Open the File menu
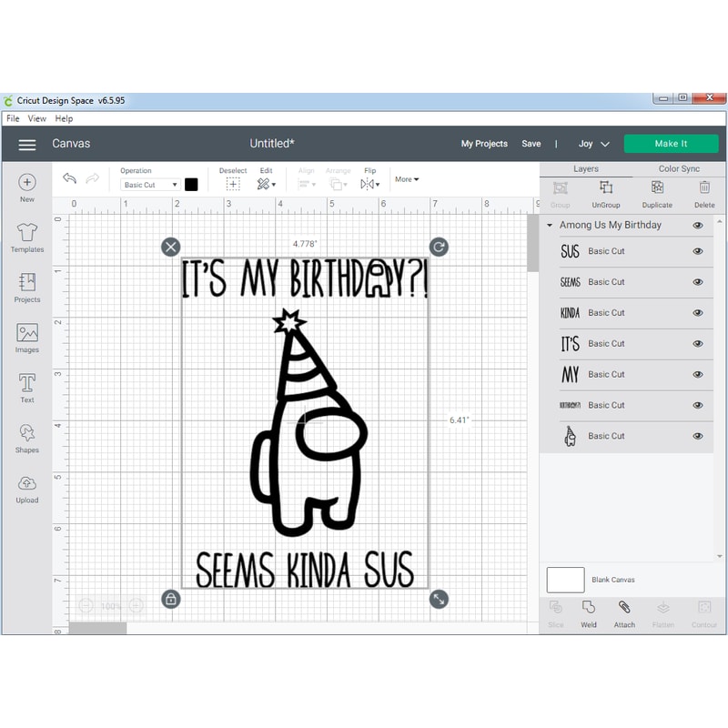The width and height of the screenshot is (728, 728). point(13,118)
